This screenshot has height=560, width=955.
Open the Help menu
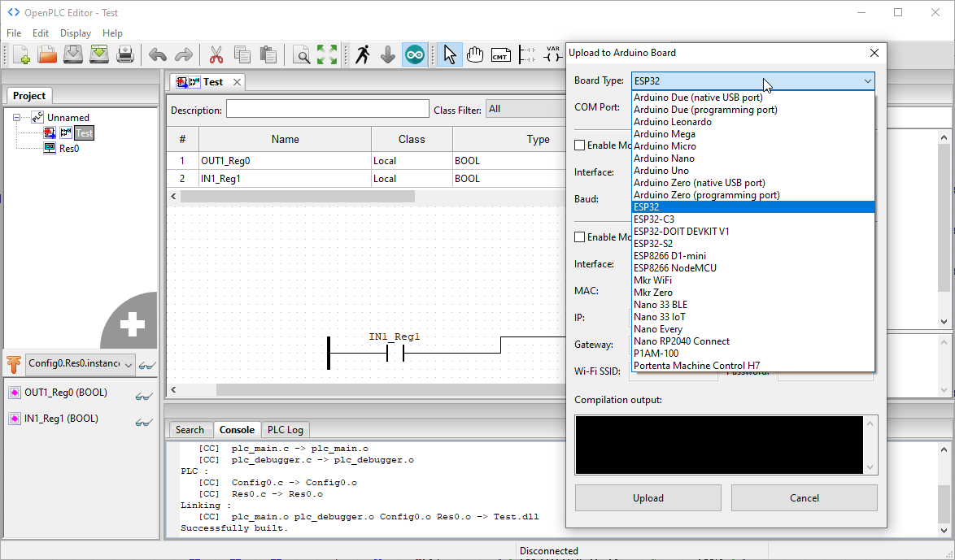coord(113,33)
